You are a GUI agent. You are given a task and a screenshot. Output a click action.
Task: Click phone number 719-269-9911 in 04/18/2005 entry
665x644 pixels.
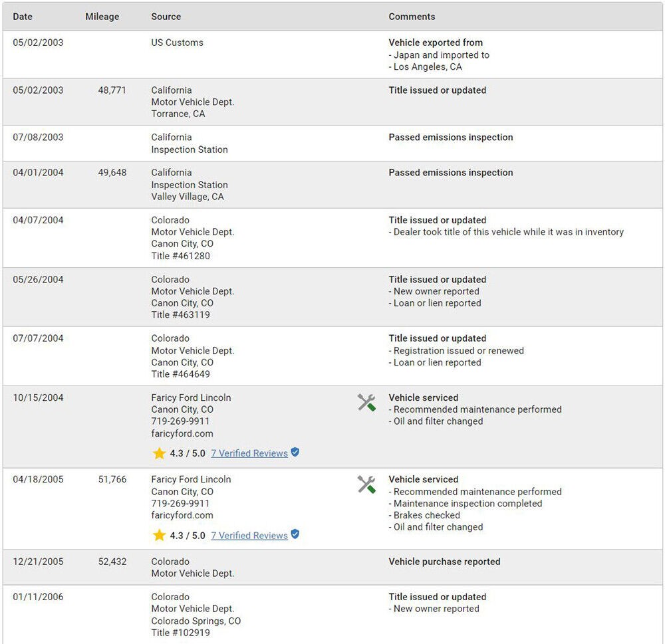(x=180, y=504)
